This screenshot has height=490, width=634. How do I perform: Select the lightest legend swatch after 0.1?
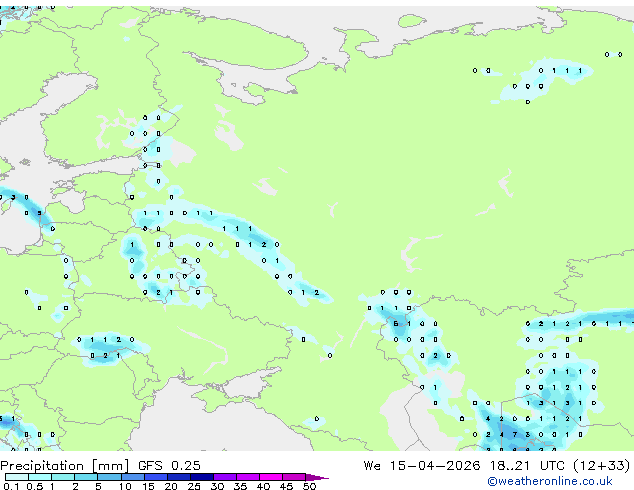point(17,477)
